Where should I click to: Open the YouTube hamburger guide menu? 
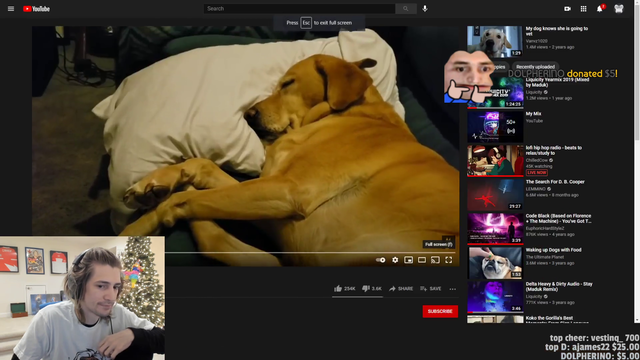11,9
